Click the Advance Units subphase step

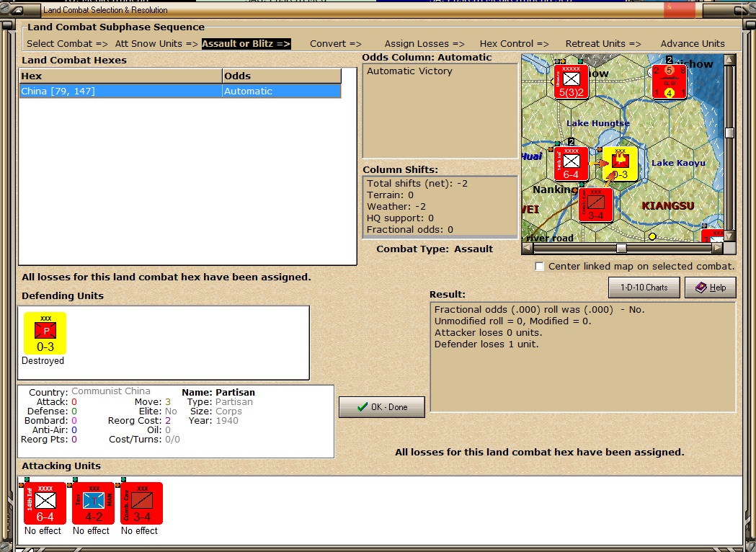(x=693, y=44)
